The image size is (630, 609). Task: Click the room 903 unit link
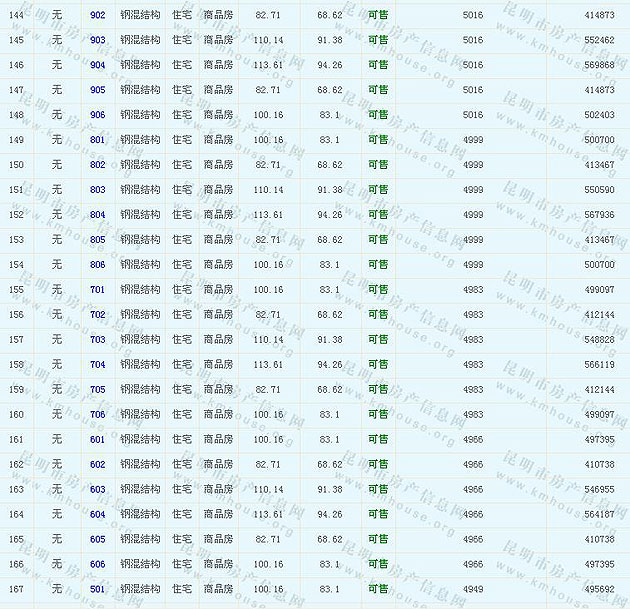(x=97, y=40)
